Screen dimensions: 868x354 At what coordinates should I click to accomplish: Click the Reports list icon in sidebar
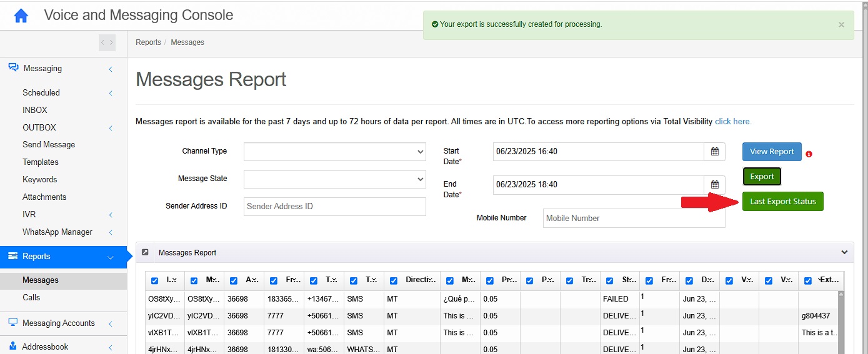click(x=12, y=256)
